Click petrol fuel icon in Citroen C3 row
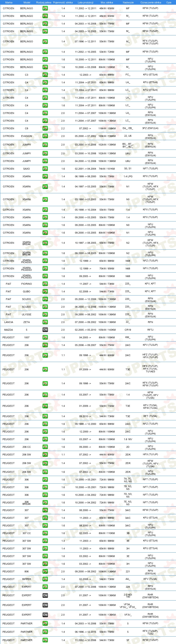176x644 pixels. tap(45, 75)
